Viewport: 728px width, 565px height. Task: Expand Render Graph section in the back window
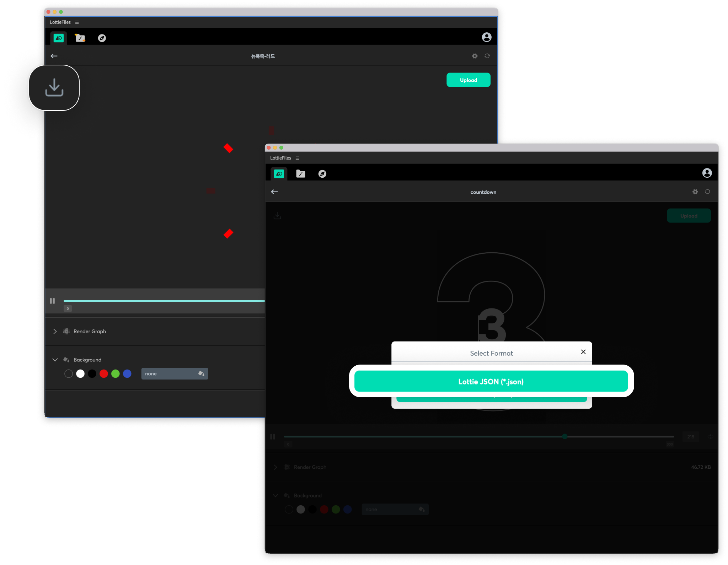coord(55,332)
